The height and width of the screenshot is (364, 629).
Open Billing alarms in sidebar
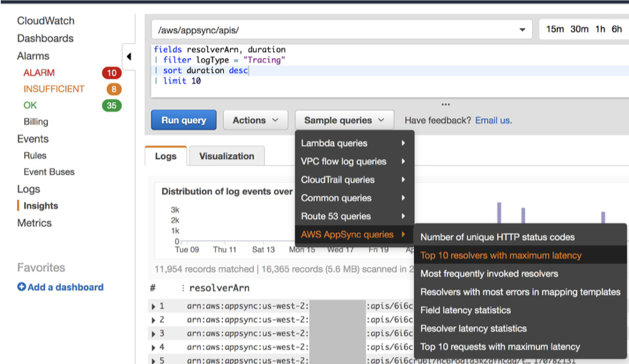click(x=36, y=122)
